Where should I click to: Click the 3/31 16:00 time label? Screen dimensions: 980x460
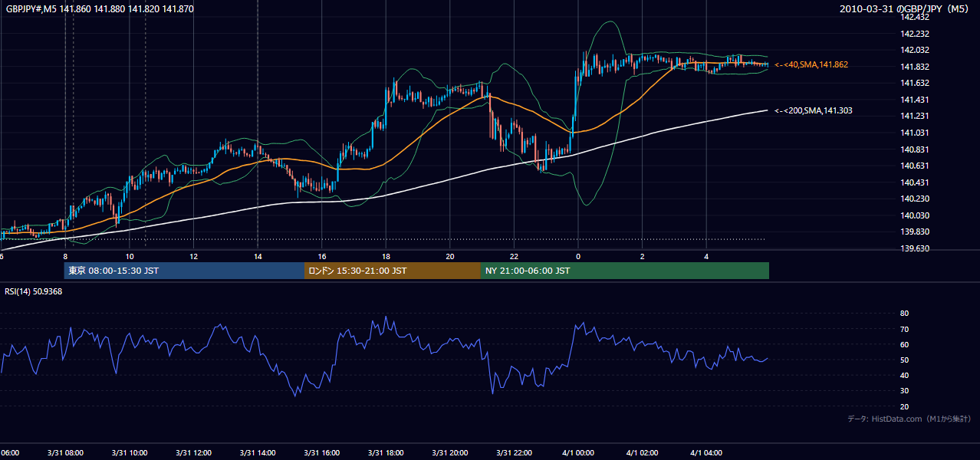click(x=322, y=453)
